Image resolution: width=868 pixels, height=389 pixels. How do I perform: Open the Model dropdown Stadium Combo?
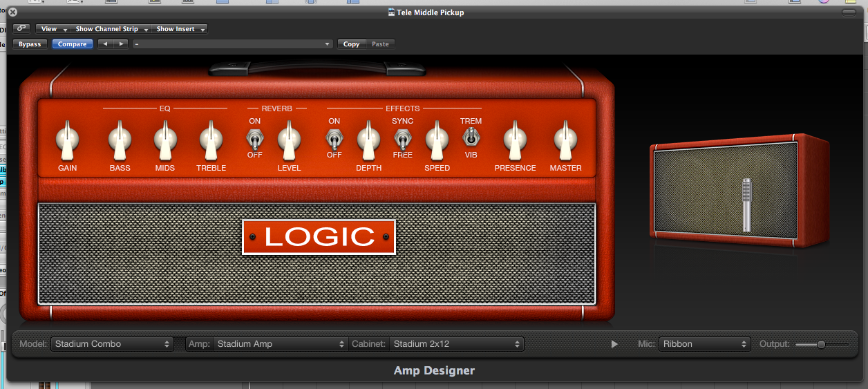[x=112, y=343]
